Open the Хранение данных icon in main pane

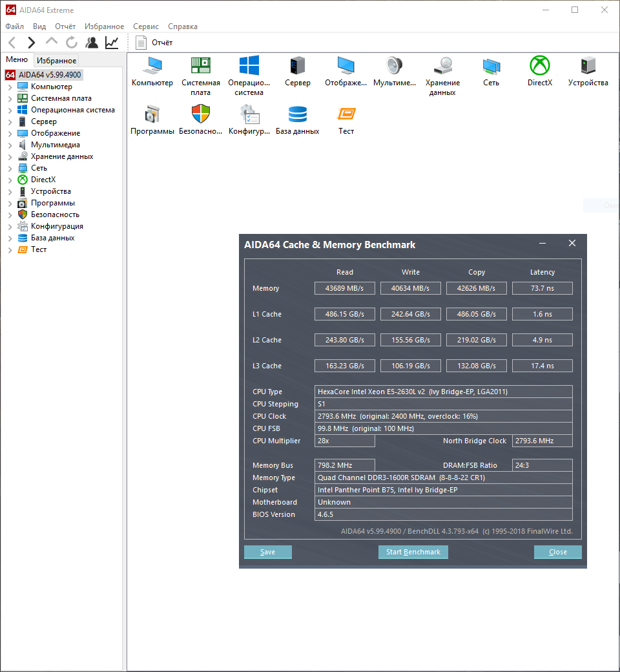[x=442, y=76]
